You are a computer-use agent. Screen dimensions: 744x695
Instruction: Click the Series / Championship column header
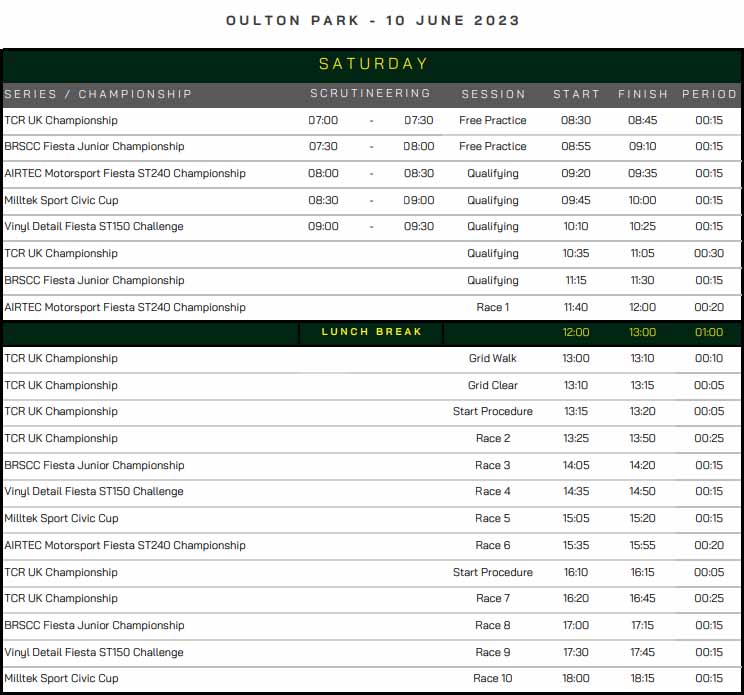(98, 94)
